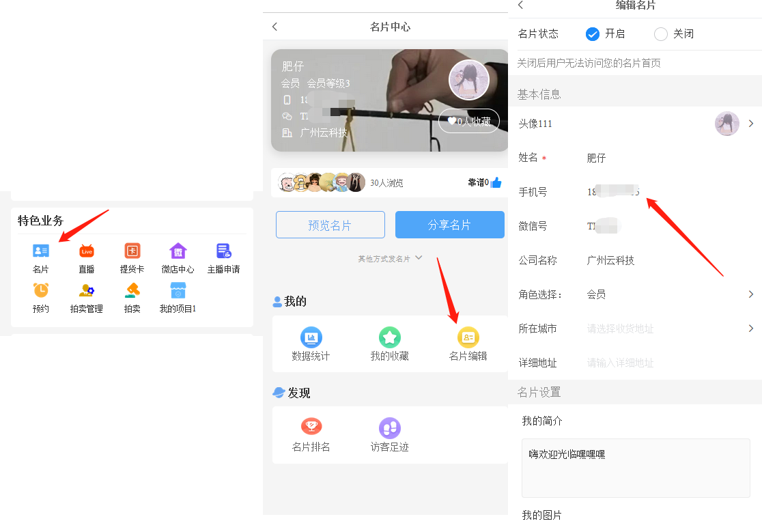This screenshot has width=762, height=532.
Task: Open the 所在城市 city selector
Action: point(668,328)
